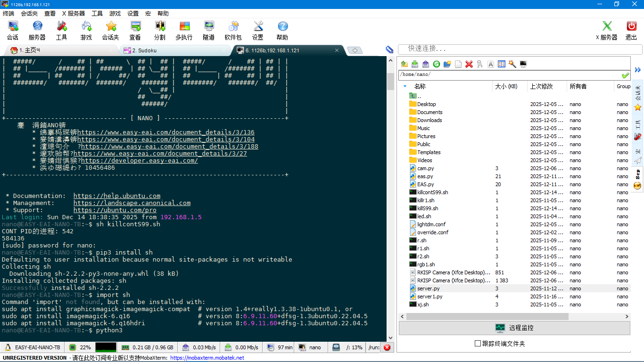
Task: Go to parent directory in SFTP toolbar
Action: pyautogui.click(x=404, y=64)
